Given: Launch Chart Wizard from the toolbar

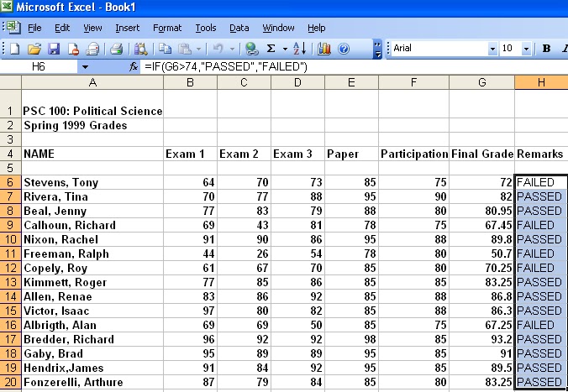Looking at the screenshot, I should [x=324, y=49].
